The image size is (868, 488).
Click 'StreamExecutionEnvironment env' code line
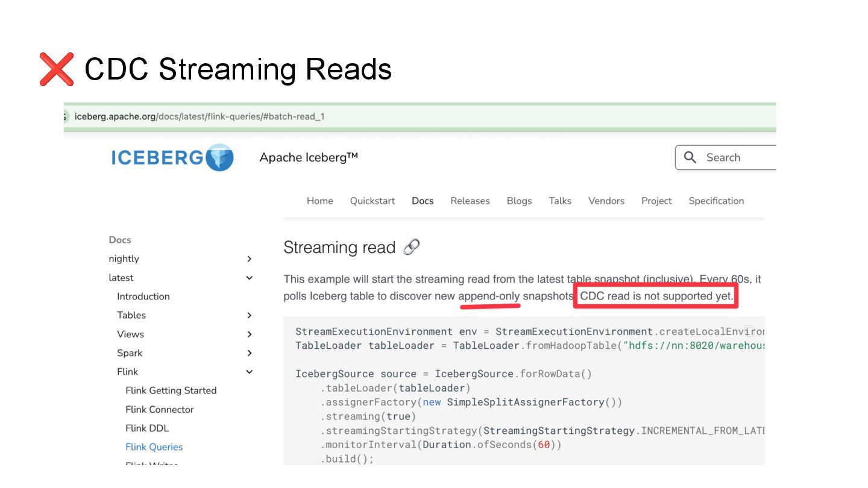pyautogui.click(x=530, y=331)
